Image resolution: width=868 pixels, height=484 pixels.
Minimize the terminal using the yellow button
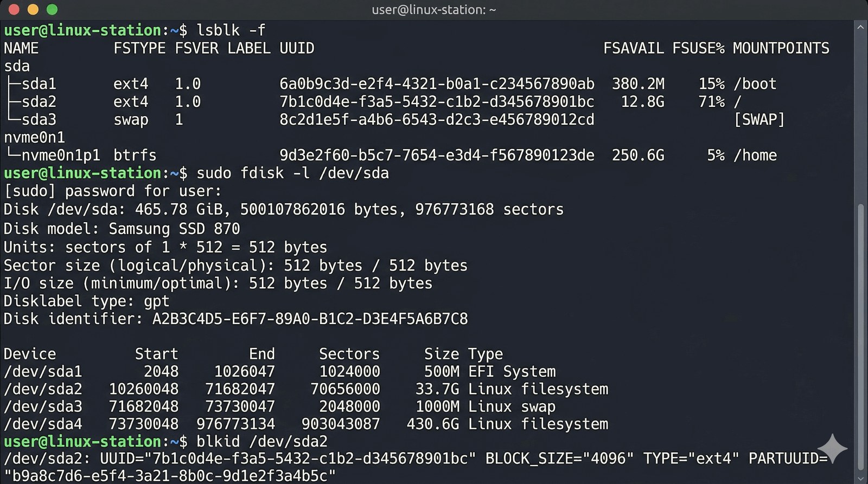coord(33,9)
